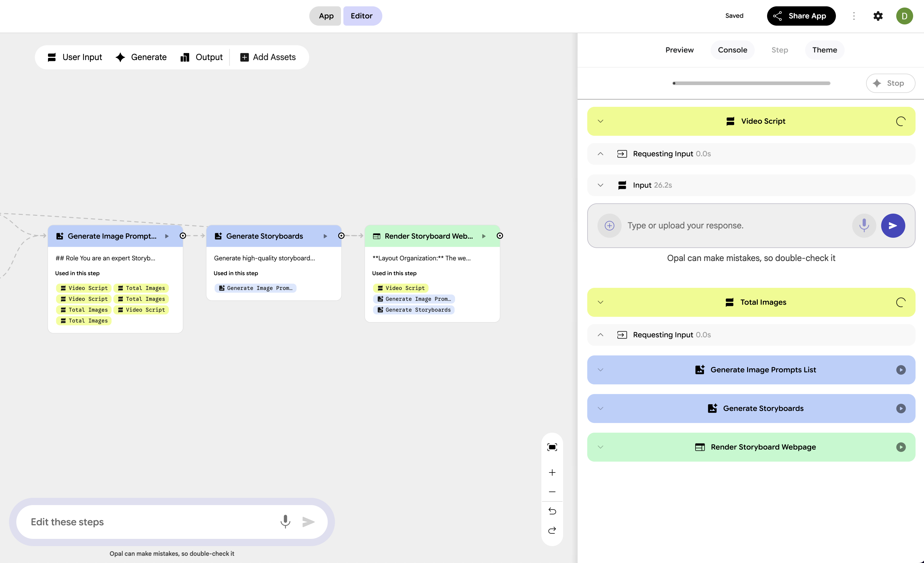This screenshot has height=563, width=924.
Task: Open the settings gear icon
Action: [x=878, y=16]
